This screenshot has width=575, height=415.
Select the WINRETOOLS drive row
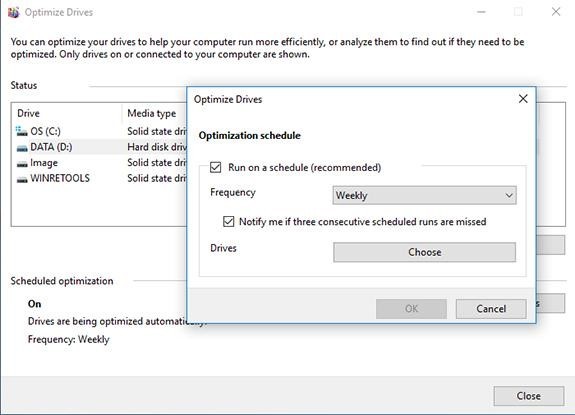pos(99,178)
